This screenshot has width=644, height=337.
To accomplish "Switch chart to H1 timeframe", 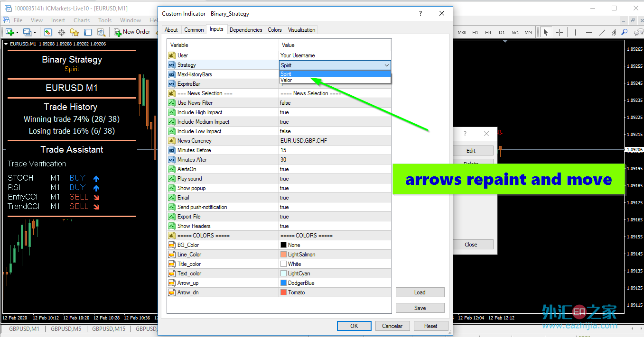I will coord(475,32).
